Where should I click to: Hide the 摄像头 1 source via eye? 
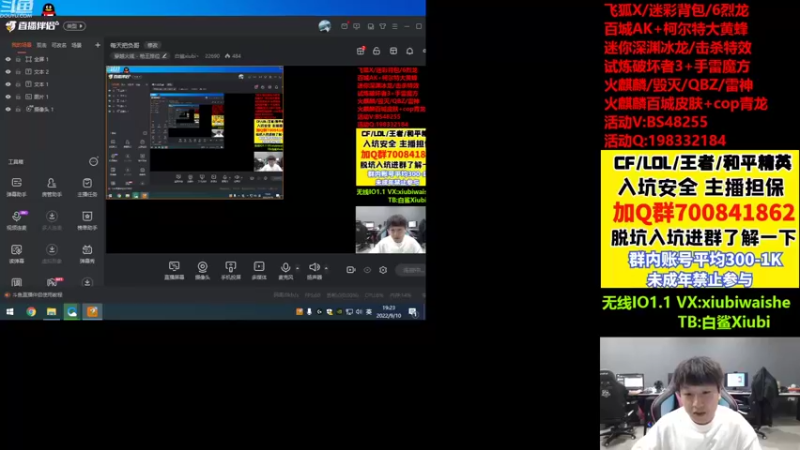[8, 109]
